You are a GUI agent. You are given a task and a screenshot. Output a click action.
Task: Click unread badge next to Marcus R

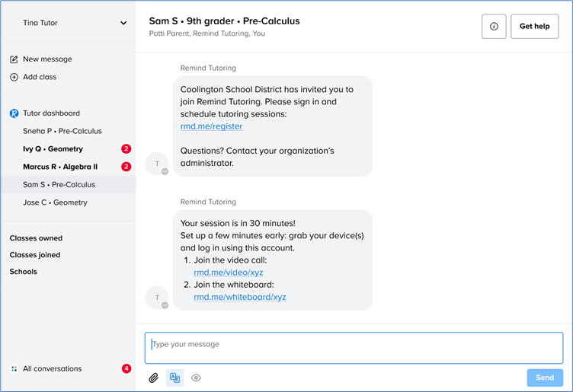(x=126, y=167)
